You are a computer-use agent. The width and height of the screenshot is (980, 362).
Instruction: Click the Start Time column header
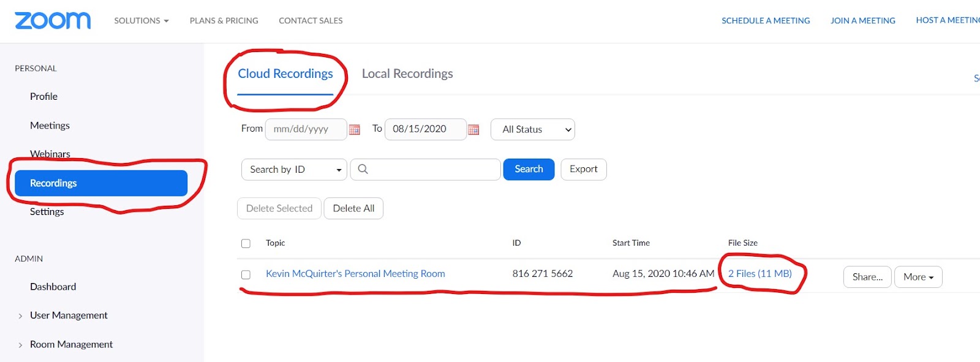[631, 243]
